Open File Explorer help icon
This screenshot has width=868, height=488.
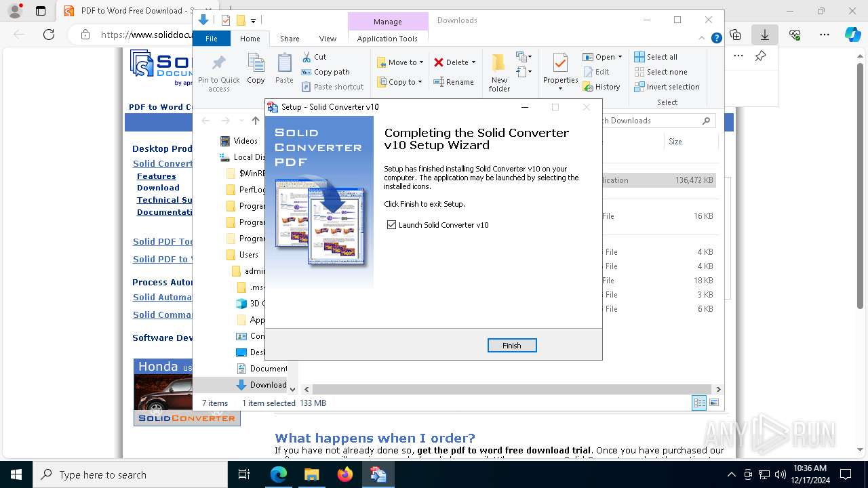716,39
